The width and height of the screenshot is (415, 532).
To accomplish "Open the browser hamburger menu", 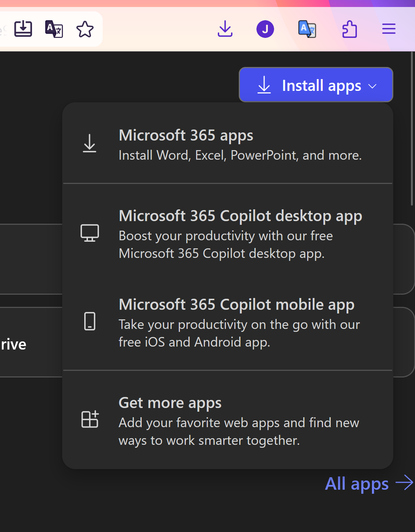I will (x=389, y=29).
